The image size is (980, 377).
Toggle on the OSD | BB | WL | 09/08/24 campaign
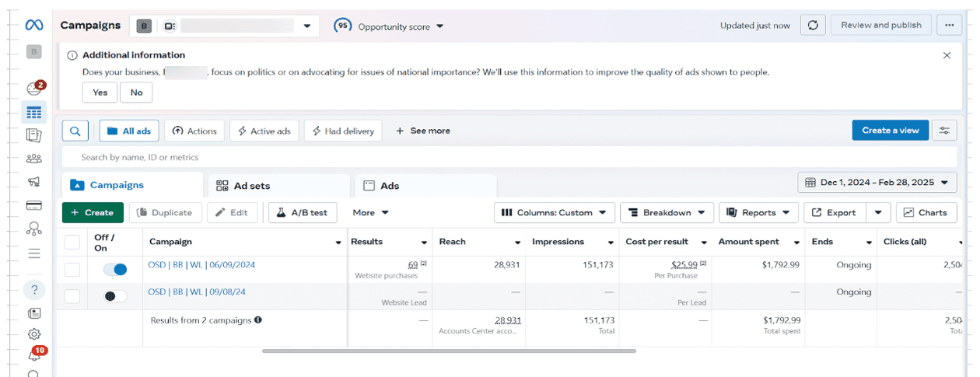coord(115,295)
